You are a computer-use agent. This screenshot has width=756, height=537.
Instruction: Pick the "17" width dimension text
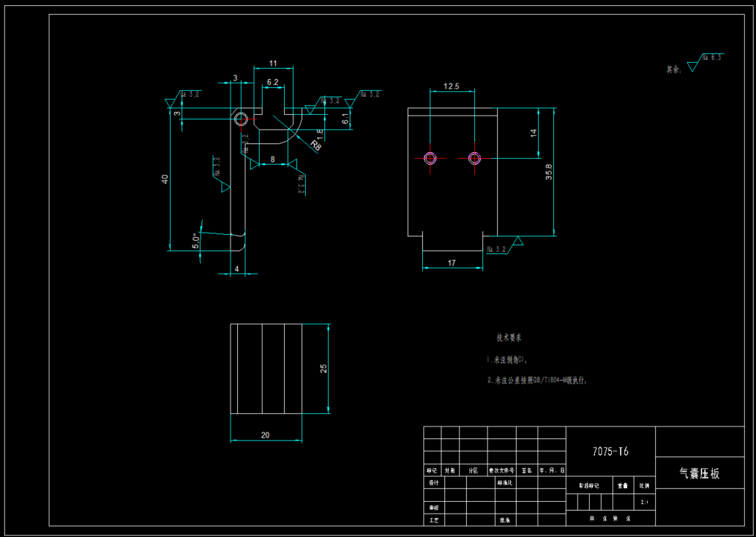pos(452,263)
